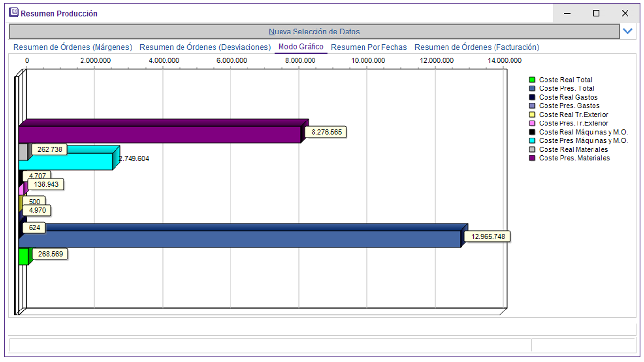Click the purple Coste Pres. Materiales bar

(x=160, y=135)
